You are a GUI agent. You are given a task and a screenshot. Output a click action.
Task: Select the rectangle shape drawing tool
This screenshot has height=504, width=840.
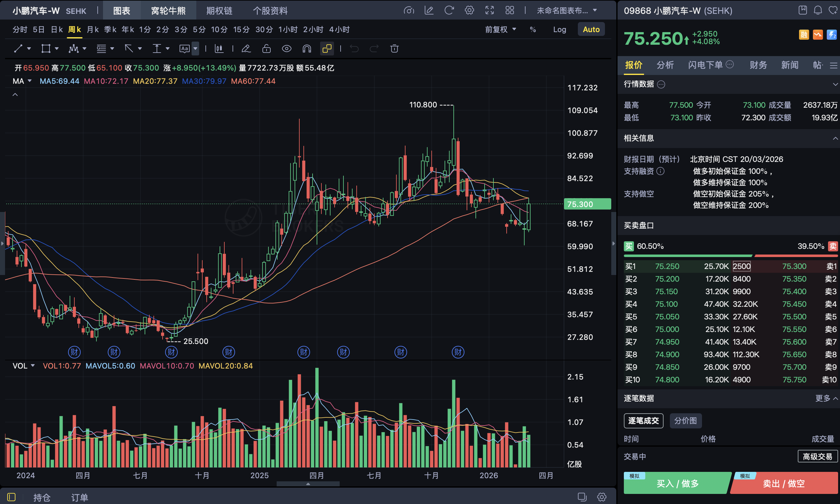pyautogui.click(x=46, y=49)
